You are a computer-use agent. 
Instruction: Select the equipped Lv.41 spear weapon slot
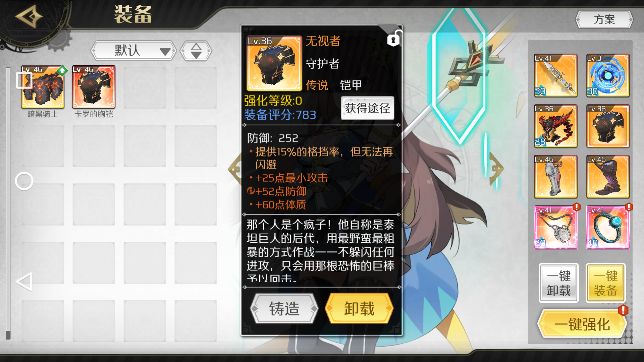tap(555, 75)
